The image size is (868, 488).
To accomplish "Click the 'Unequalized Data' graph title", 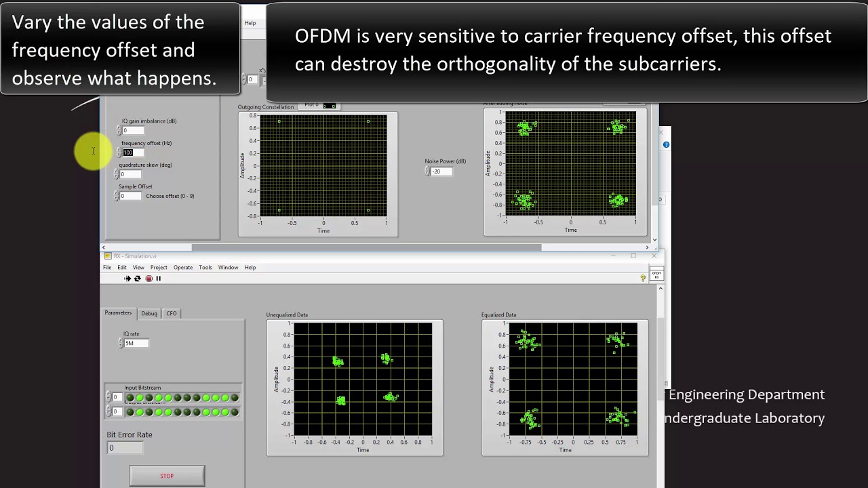I will click(x=287, y=314).
